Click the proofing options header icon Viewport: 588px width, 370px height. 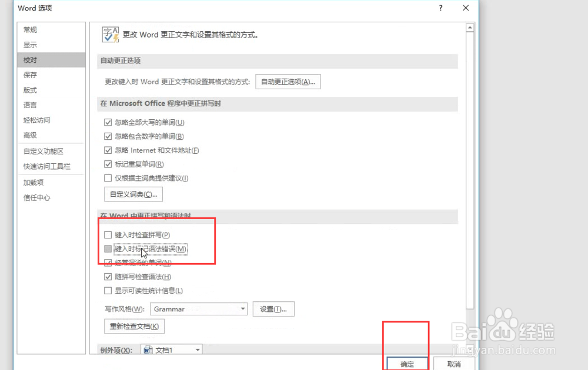point(111,35)
